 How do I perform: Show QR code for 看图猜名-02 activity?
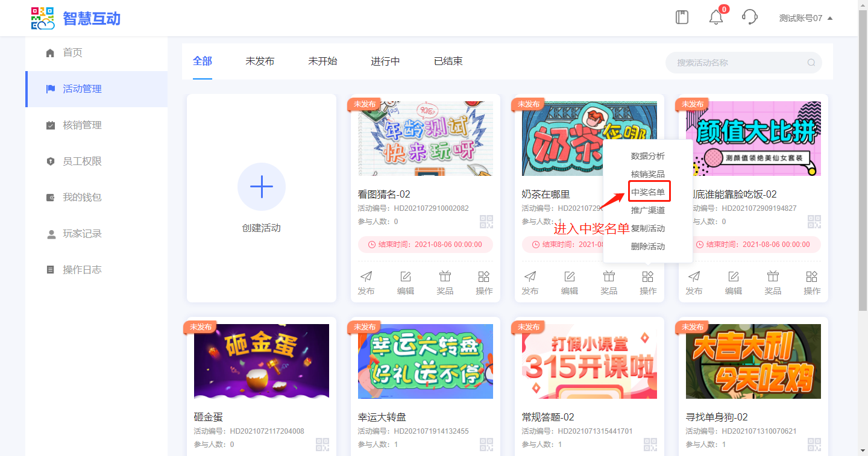tap(486, 222)
